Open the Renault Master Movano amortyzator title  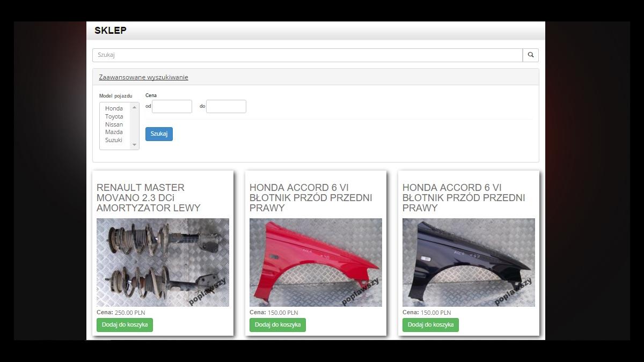pos(149,197)
